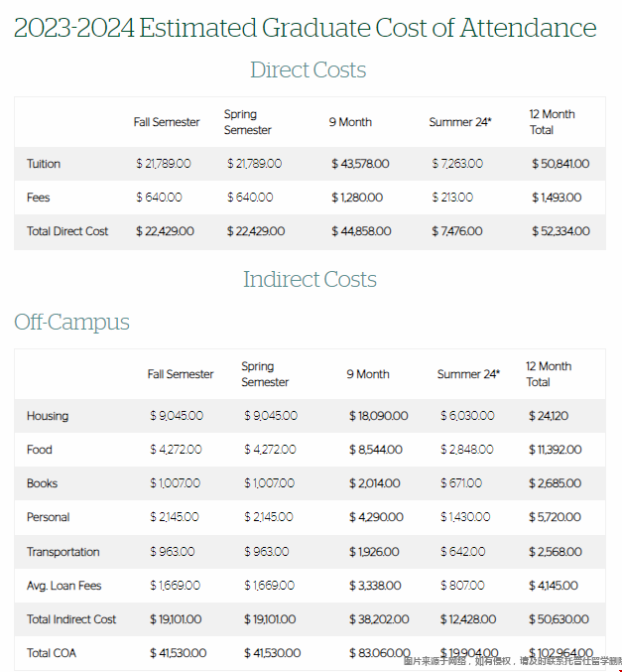Select the Housing 9 Month amount
The width and height of the screenshot is (622, 672).
click(378, 416)
